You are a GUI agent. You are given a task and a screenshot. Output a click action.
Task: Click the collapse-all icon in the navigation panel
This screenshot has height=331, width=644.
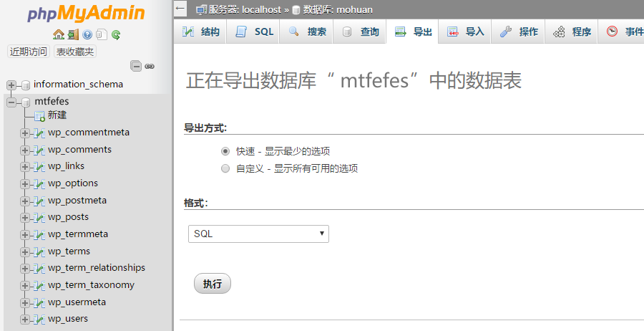click(x=136, y=66)
